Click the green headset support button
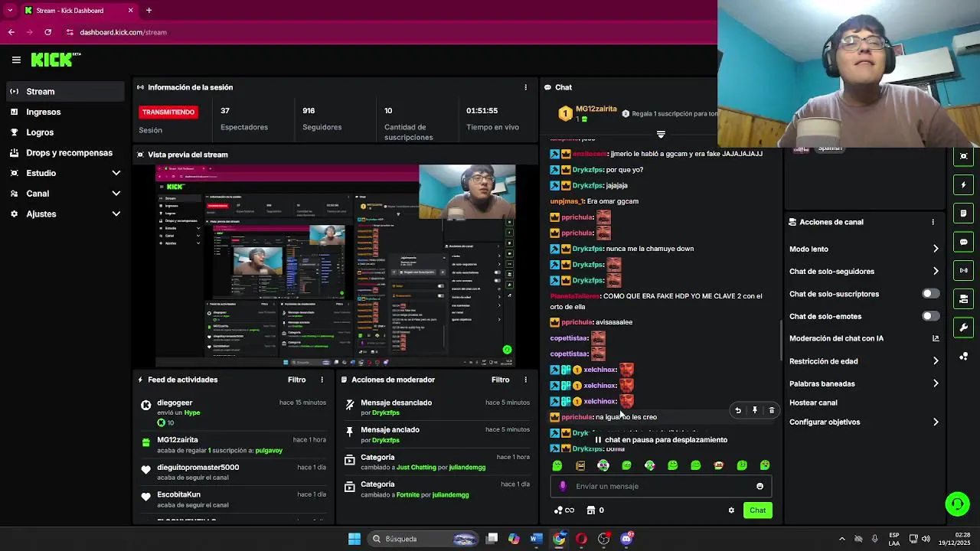980x551 pixels. coord(957,504)
